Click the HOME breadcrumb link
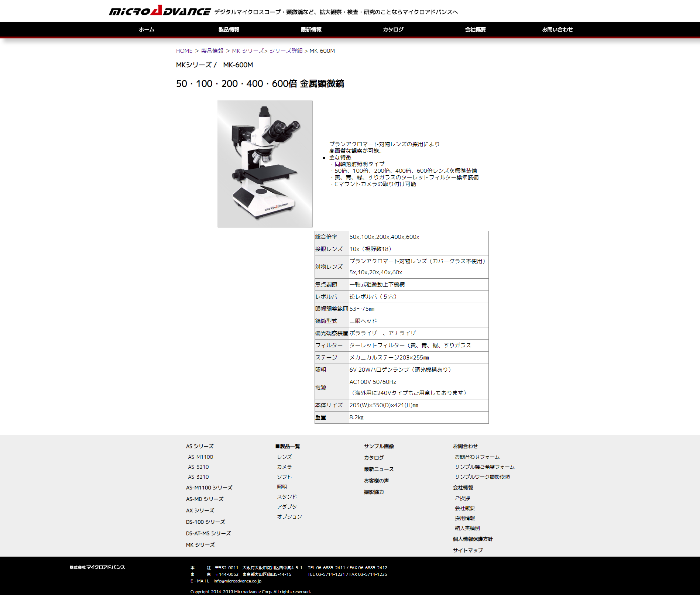The height and width of the screenshot is (595, 700). click(184, 51)
